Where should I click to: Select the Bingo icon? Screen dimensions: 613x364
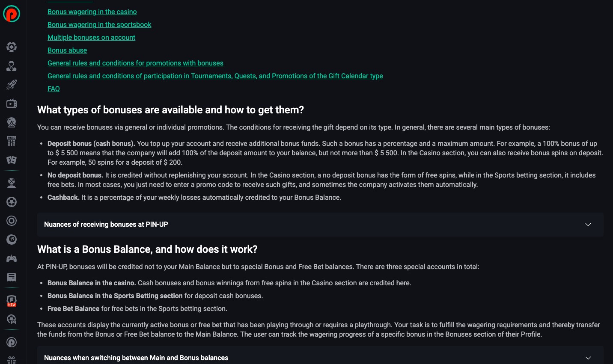(x=12, y=141)
